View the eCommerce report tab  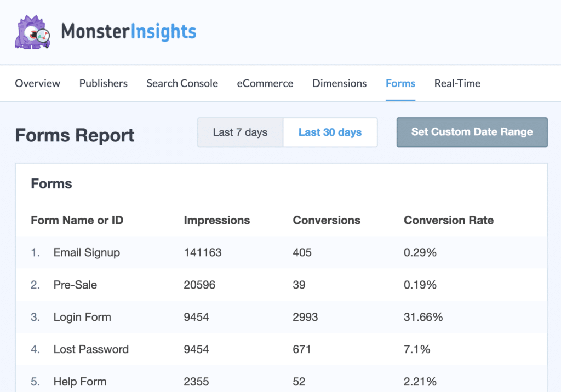coord(265,83)
